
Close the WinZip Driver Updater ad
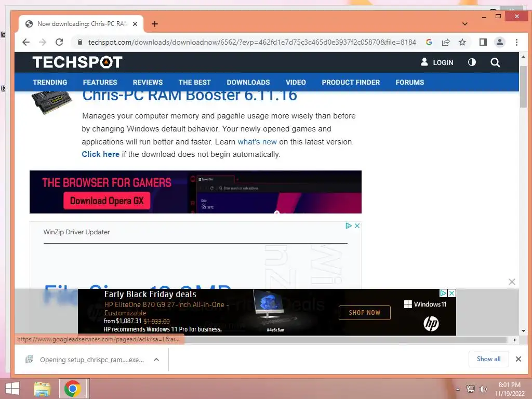coord(357,225)
